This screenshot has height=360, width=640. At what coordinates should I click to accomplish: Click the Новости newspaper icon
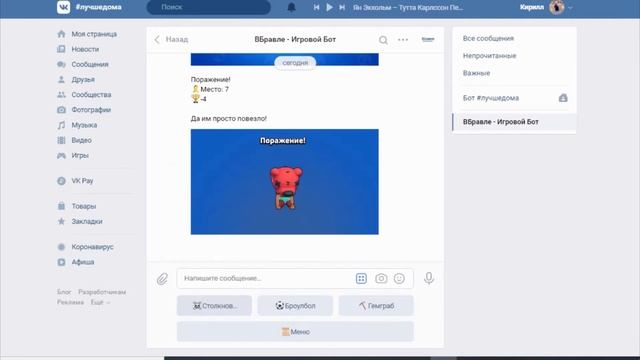[x=61, y=49]
